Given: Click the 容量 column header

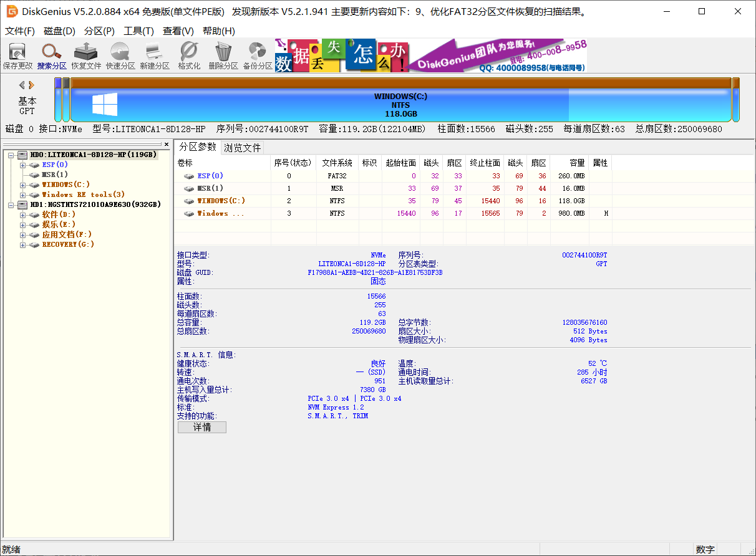Looking at the screenshot, I should pyautogui.click(x=570, y=163).
